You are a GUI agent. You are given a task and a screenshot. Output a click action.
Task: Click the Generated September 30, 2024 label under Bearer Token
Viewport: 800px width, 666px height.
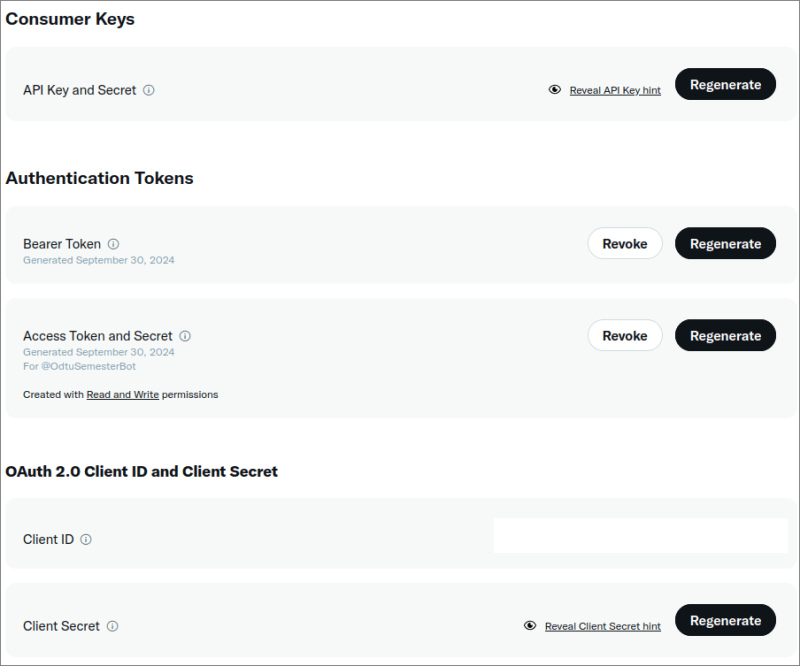click(98, 259)
